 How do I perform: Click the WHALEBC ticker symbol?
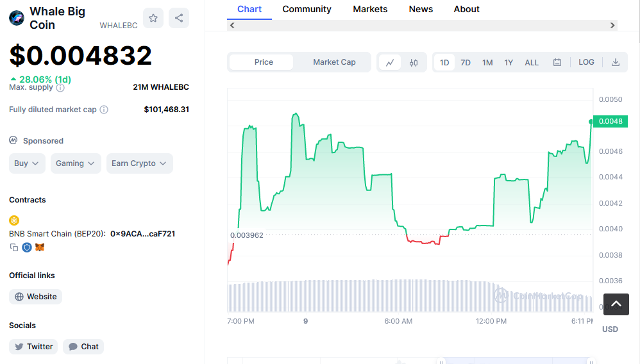tap(119, 25)
